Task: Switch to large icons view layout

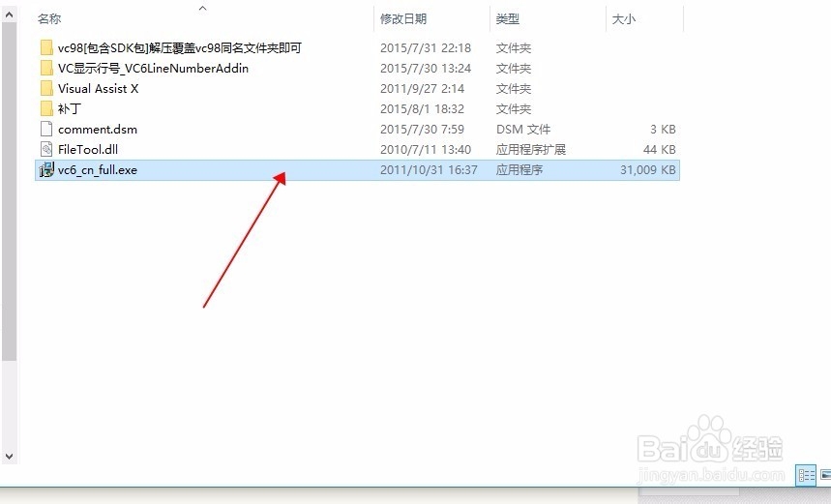Action: coord(825,474)
